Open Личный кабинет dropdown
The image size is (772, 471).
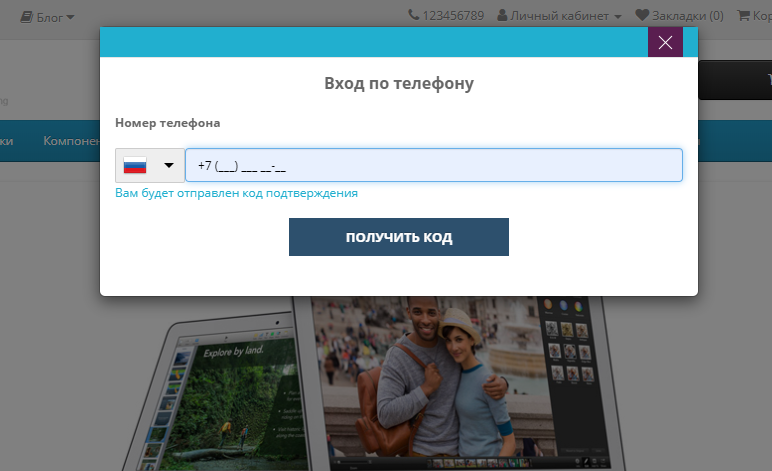[x=559, y=16]
